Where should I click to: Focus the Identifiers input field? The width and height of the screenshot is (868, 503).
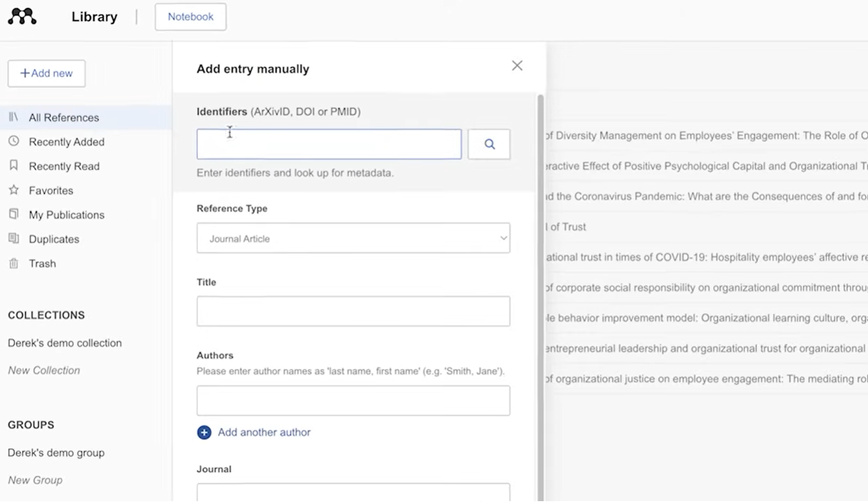click(329, 144)
